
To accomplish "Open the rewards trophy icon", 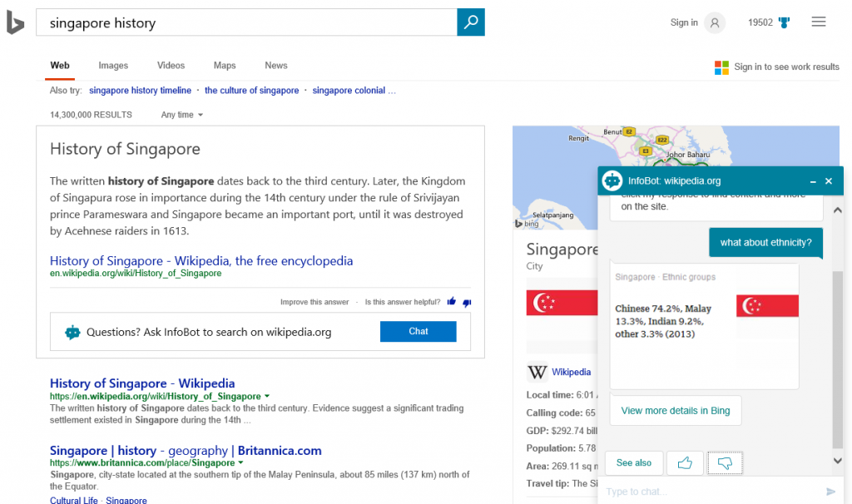I will [x=784, y=22].
